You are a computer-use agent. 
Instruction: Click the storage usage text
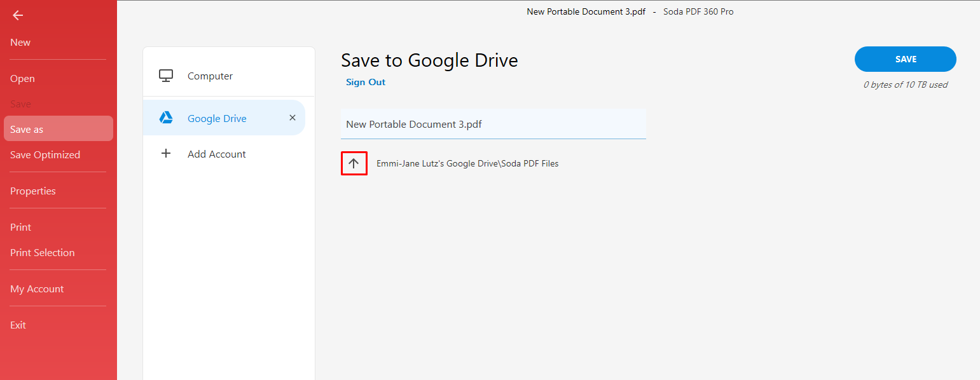coord(906,85)
